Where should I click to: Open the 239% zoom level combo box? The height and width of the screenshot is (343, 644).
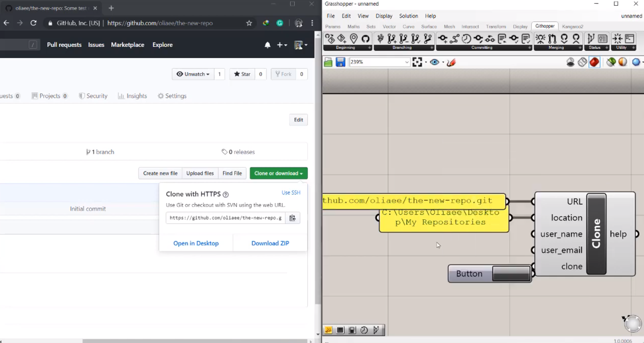point(380,62)
